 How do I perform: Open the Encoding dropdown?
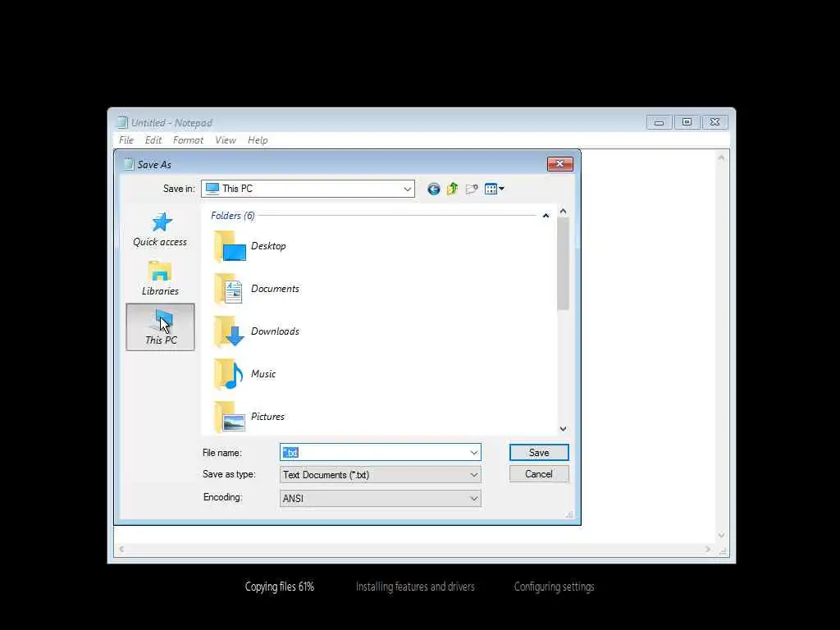tap(381, 498)
